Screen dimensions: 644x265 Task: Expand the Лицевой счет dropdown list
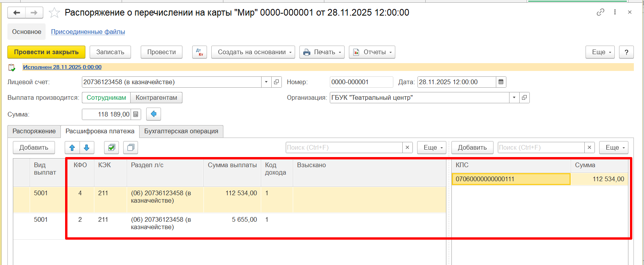tap(266, 82)
